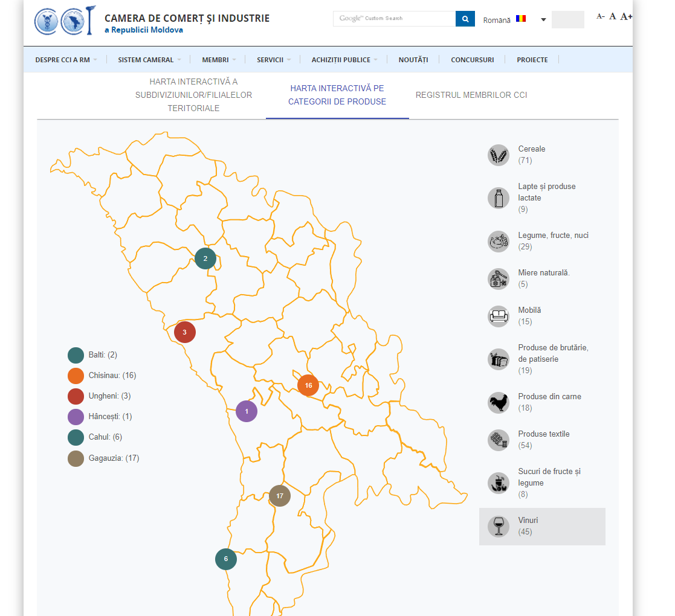Screen dimensions: 675x616
Task: Click the Mobilă sofa icon
Action: point(499,316)
